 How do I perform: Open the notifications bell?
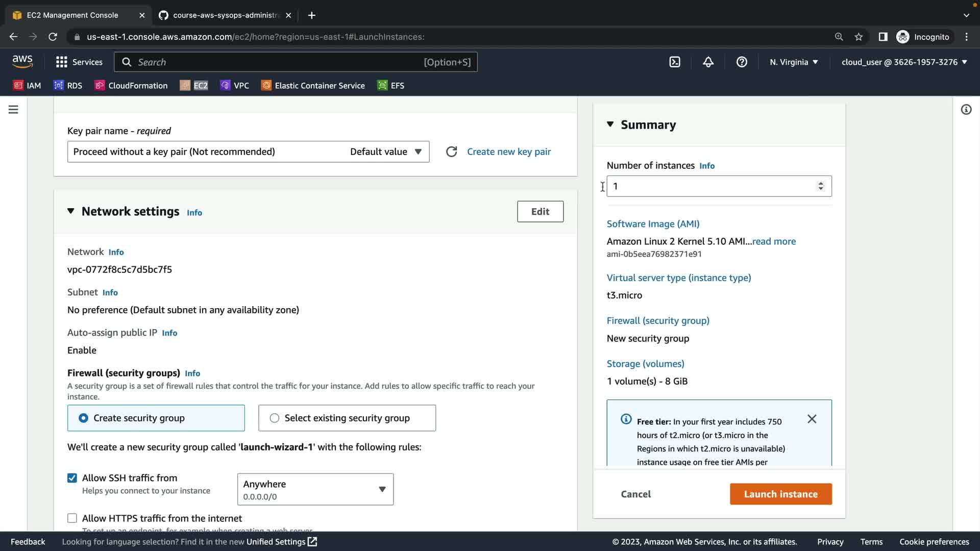708,62
